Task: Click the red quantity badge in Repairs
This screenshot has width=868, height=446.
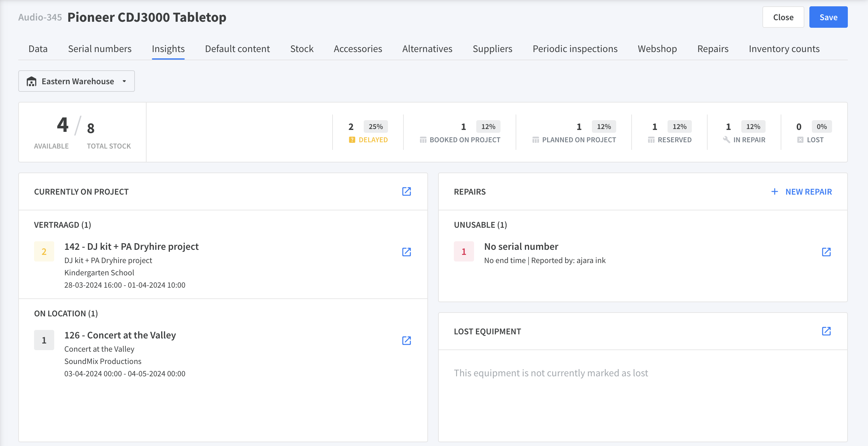Action: pos(464,251)
